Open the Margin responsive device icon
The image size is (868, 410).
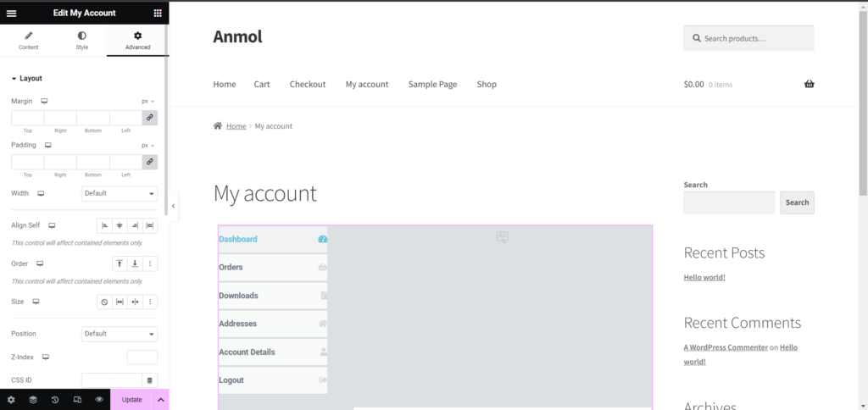[44, 102]
